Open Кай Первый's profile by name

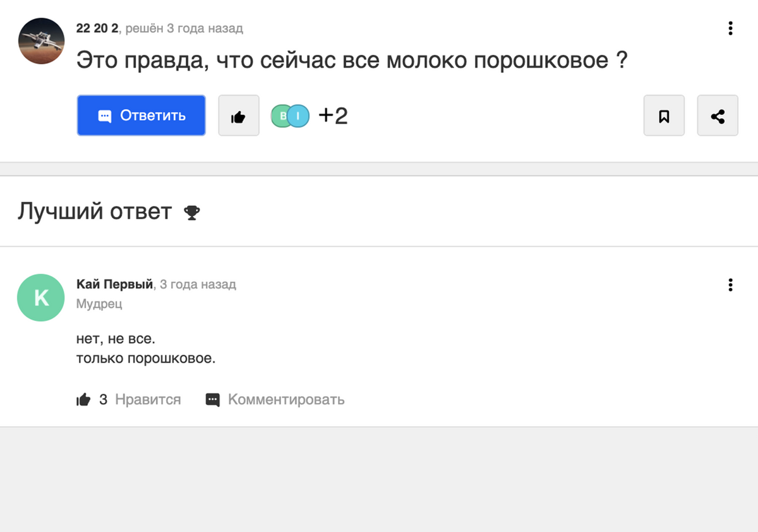click(x=114, y=284)
